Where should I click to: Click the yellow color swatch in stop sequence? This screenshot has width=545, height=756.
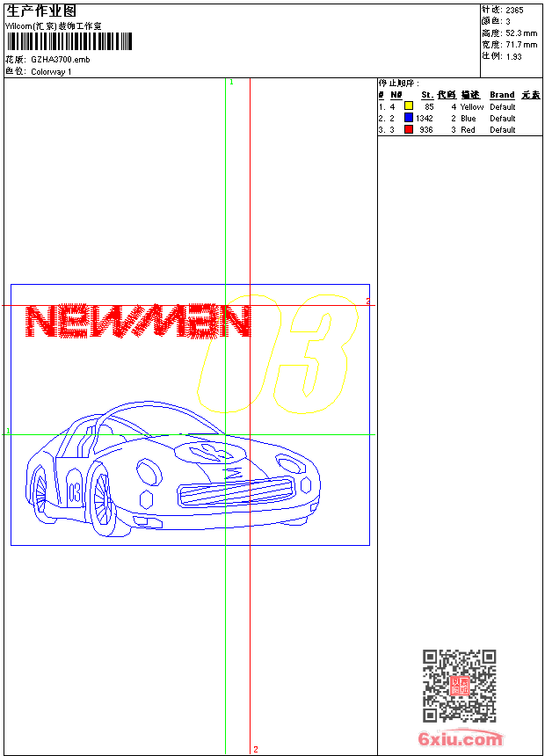[x=409, y=106]
